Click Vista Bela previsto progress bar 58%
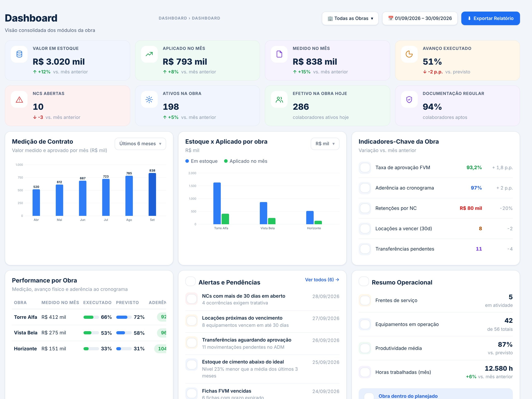The image size is (532, 399). click(x=124, y=333)
